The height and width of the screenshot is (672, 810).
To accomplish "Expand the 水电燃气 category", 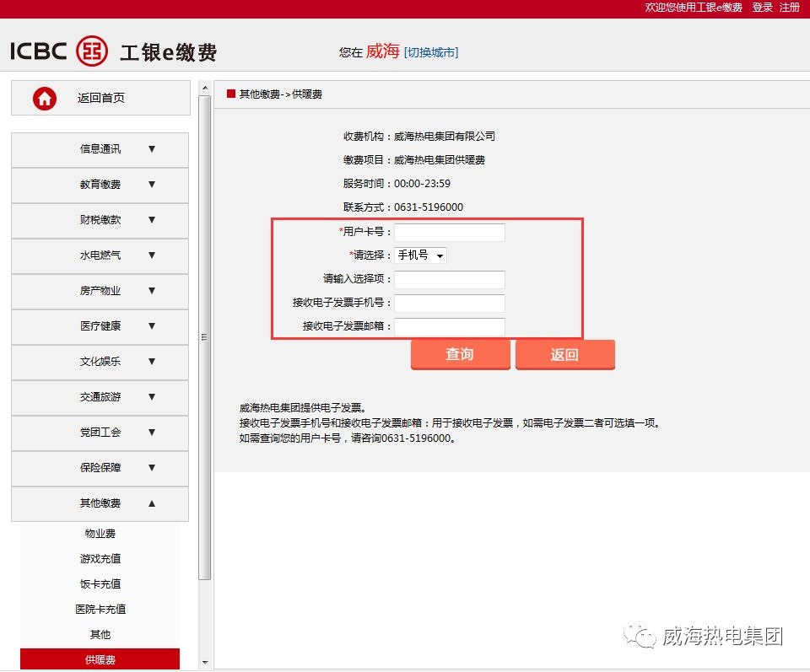I will pos(100,255).
